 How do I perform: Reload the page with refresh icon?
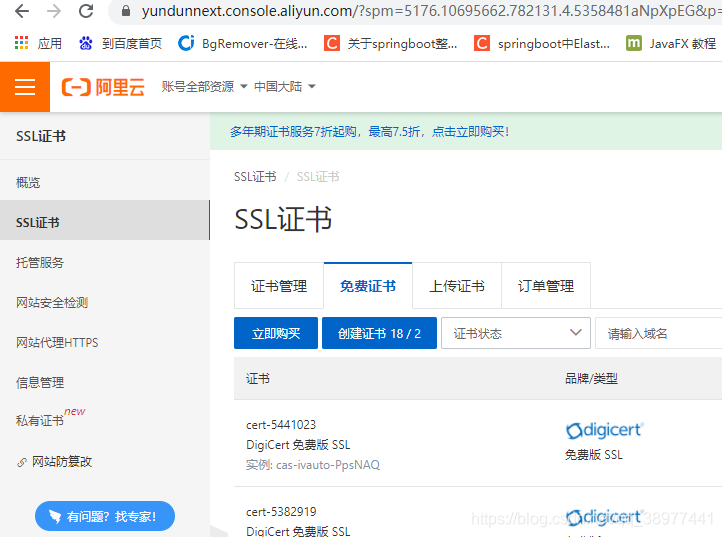point(86,11)
